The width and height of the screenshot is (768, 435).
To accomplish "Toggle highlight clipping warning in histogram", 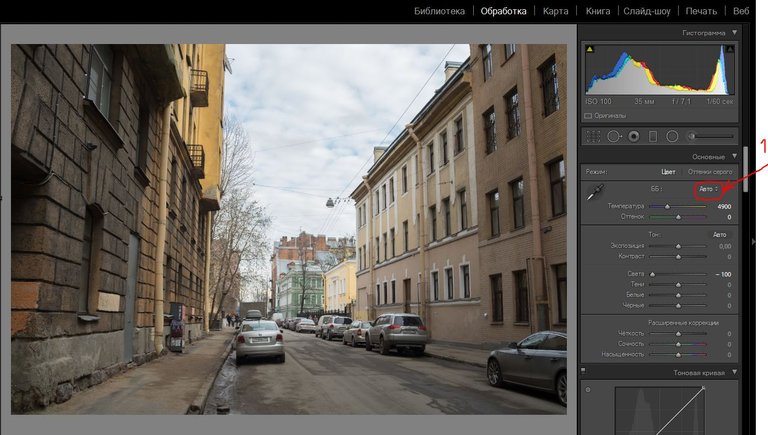I will coord(730,49).
